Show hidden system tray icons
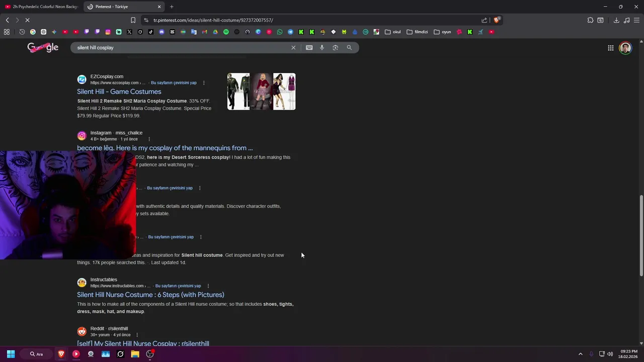The width and height of the screenshot is (644, 362). [x=580, y=354]
